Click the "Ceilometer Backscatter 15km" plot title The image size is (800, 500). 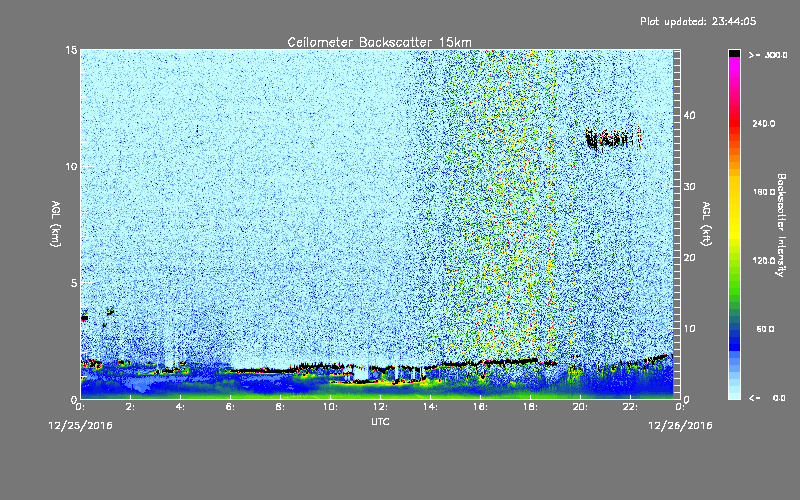tap(379, 42)
